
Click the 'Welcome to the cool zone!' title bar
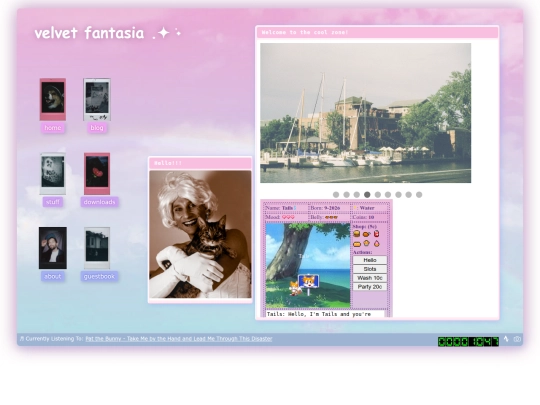[x=377, y=32]
